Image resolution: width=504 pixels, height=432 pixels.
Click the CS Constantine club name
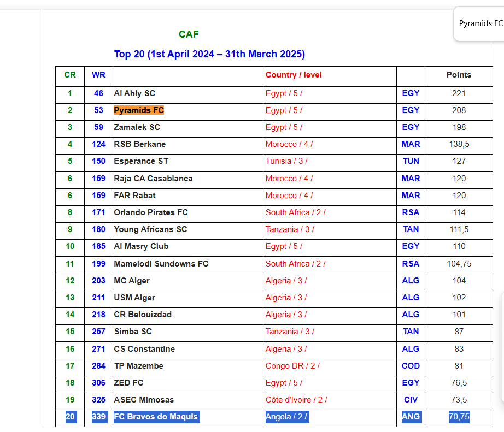(144, 349)
